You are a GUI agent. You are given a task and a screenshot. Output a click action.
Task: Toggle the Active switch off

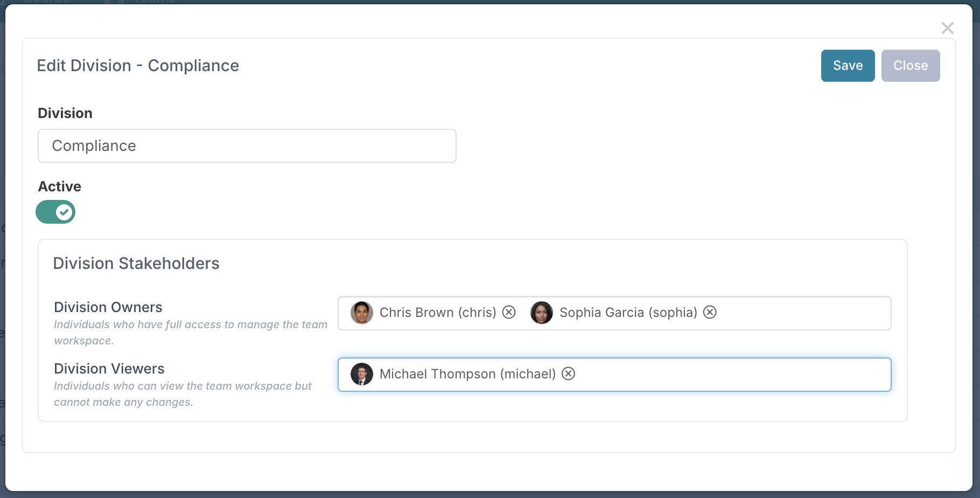click(55, 212)
